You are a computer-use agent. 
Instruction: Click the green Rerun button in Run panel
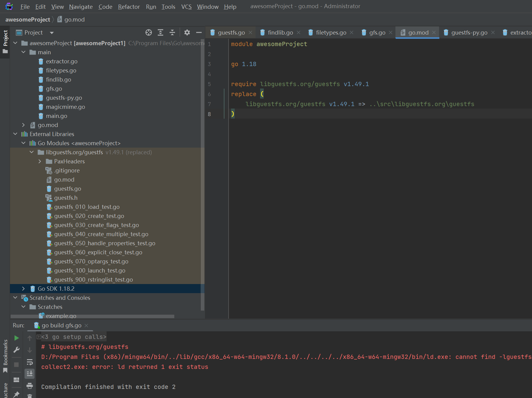coord(16,338)
